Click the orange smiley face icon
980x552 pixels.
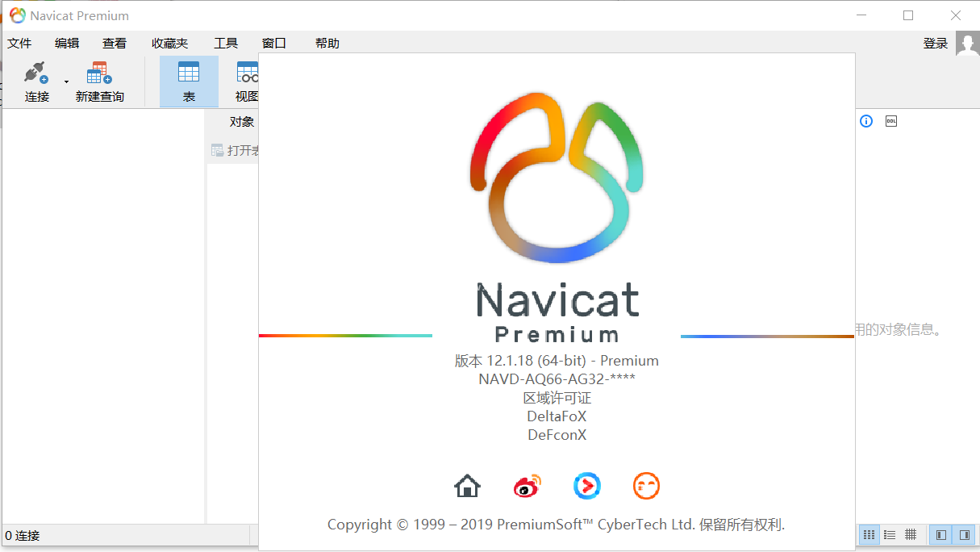pyautogui.click(x=646, y=486)
